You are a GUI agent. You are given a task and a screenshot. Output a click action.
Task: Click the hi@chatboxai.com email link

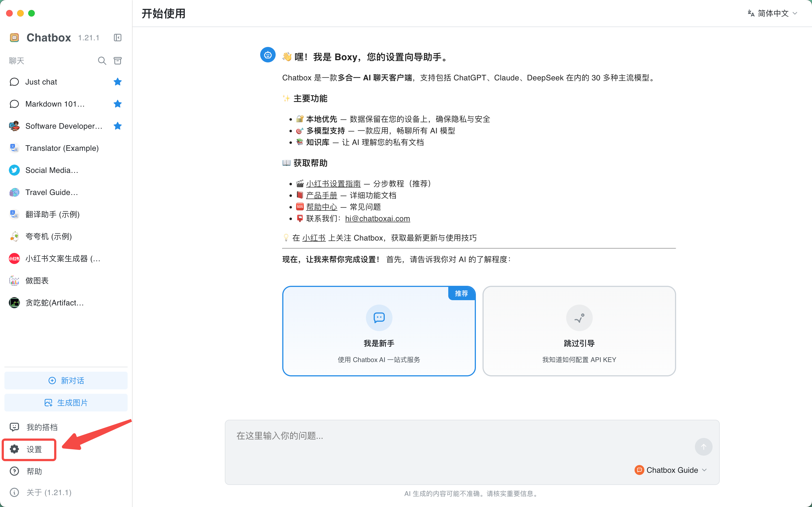pyautogui.click(x=377, y=219)
